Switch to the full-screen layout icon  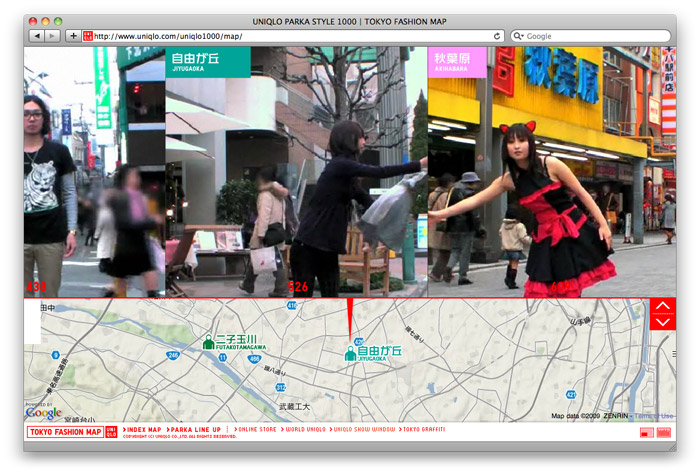[x=664, y=432]
